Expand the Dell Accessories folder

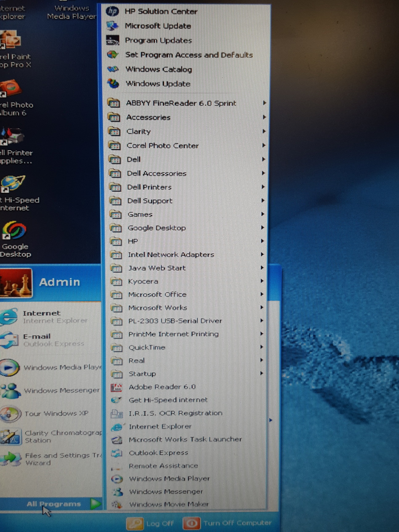coord(187,173)
